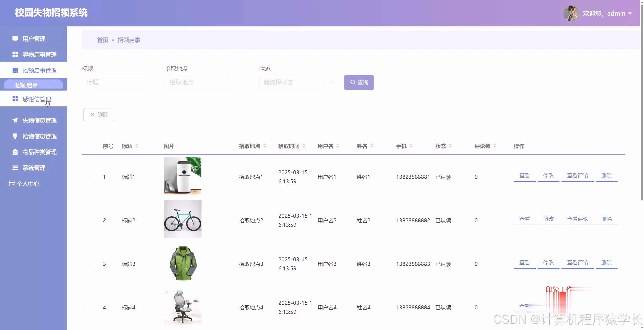Image resolution: width=644 pixels, height=330 pixels.
Task: Click the 寻物启事管理 grid icon
Action: click(x=15, y=54)
